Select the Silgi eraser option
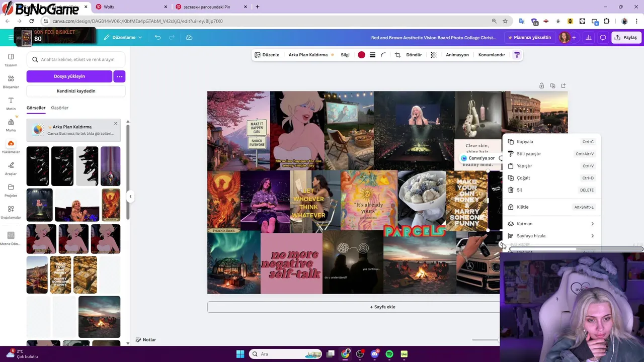Image resolution: width=644 pixels, height=362 pixels. click(x=345, y=55)
